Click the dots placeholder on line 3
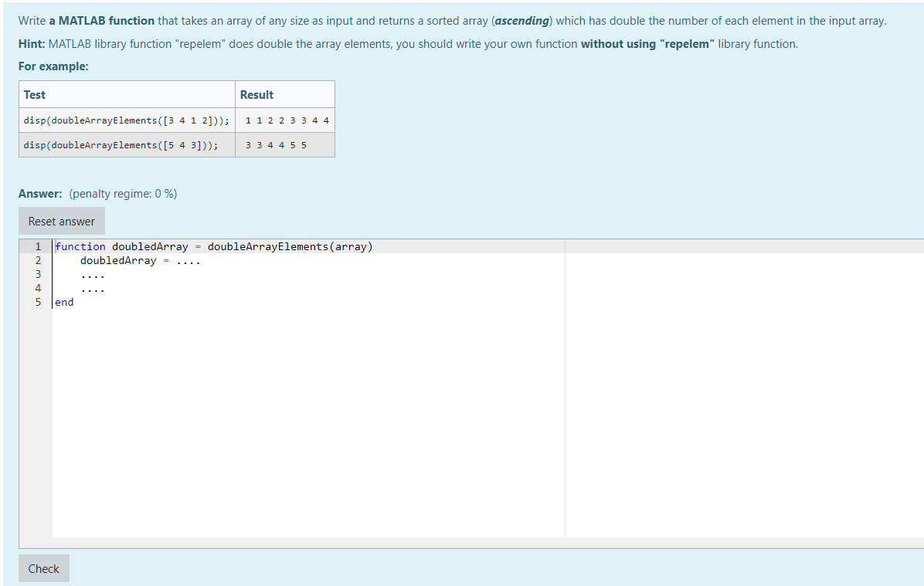924x586 pixels. [x=94, y=274]
